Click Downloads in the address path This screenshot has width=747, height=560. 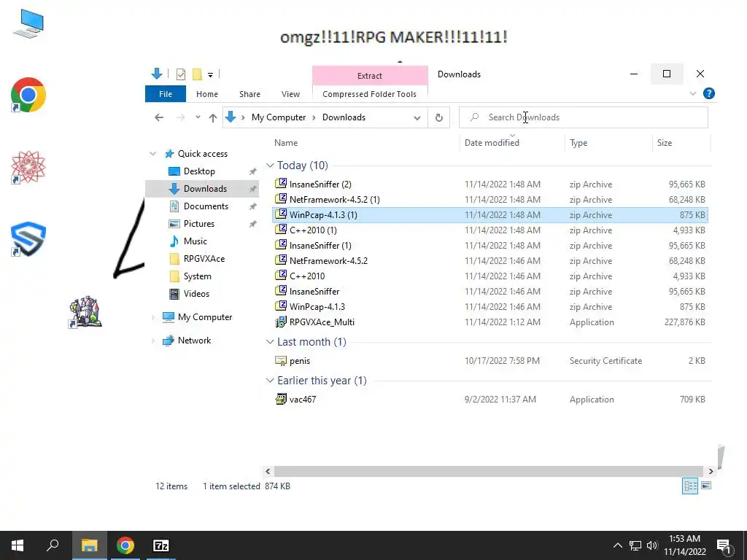pyautogui.click(x=344, y=117)
